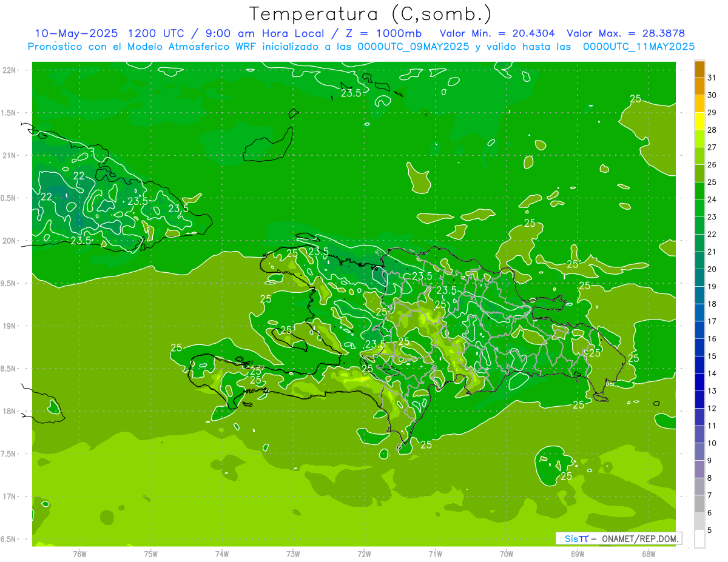Pick the yellow swatch between 28 and 29
The image size is (728, 562).
pyautogui.click(x=699, y=121)
